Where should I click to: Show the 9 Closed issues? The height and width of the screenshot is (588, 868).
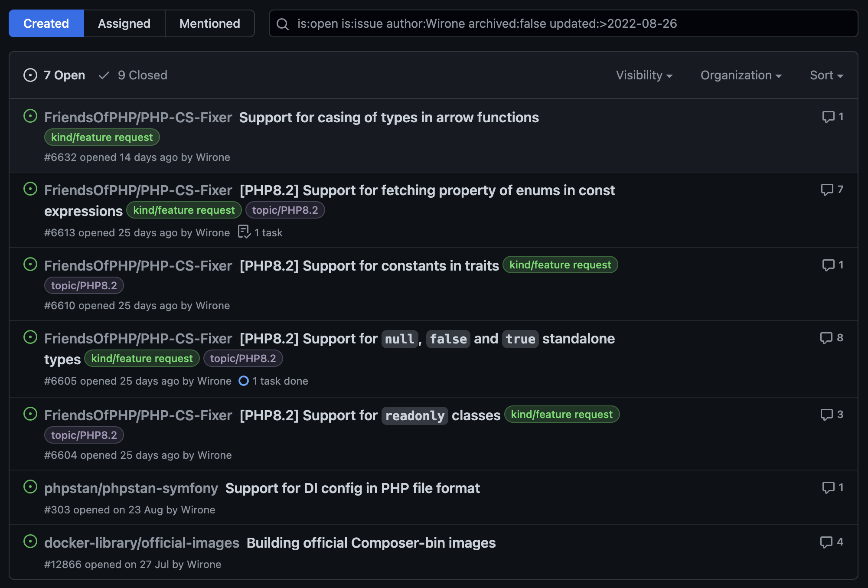pos(133,75)
